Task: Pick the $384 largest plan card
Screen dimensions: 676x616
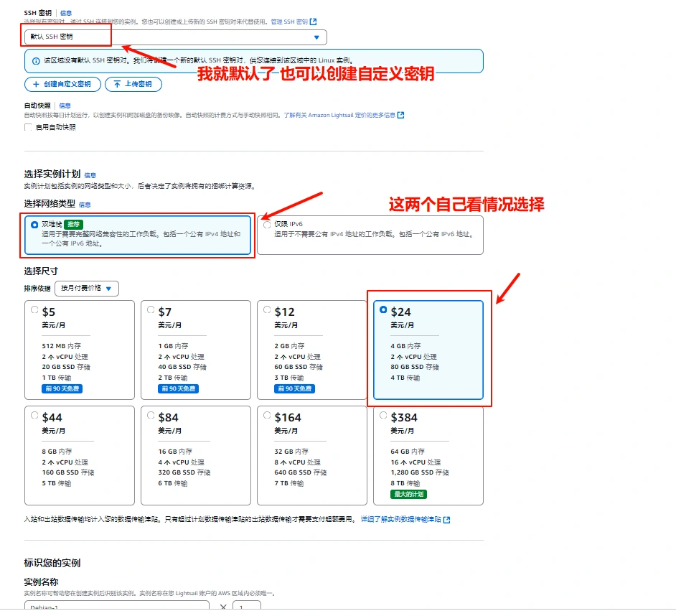Action: pyautogui.click(x=383, y=416)
